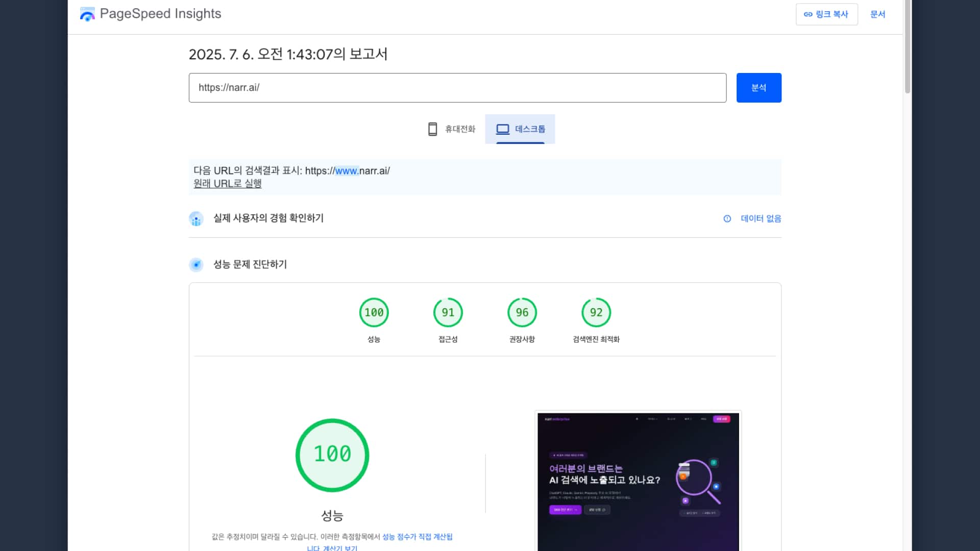Click the 권장사항 score circle showing 96
Screen dimensions: 980x551
tap(522, 312)
